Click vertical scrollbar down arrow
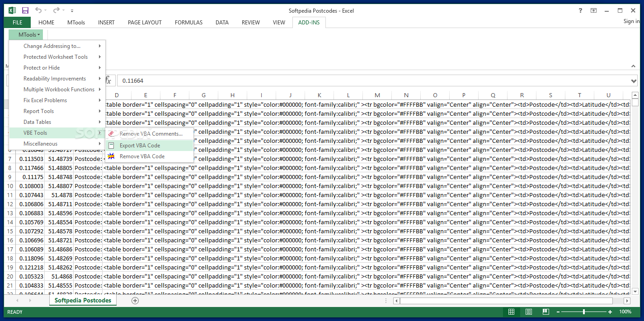The image size is (644, 321). (635, 292)
